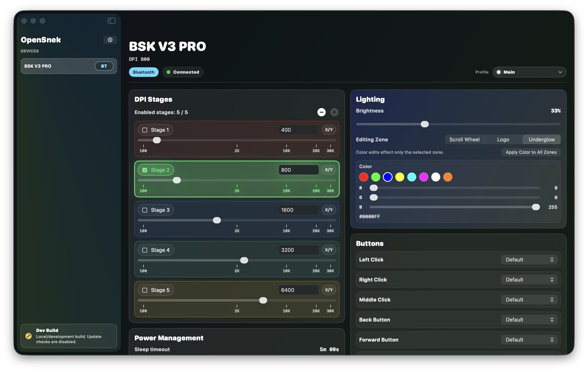Toggle the sidebar panel icon

click(x=111, y=21)
